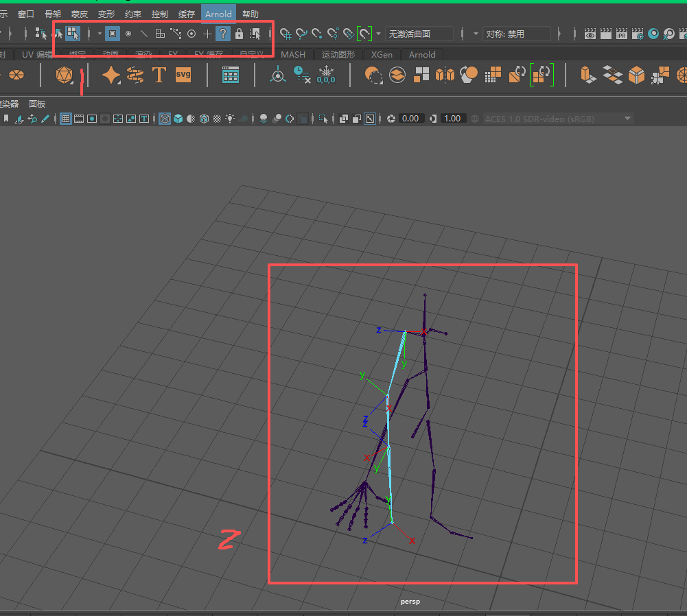Open the 蒙皮 menu
Viewport: 687px width, 616px height.
[x=80, y=14]
